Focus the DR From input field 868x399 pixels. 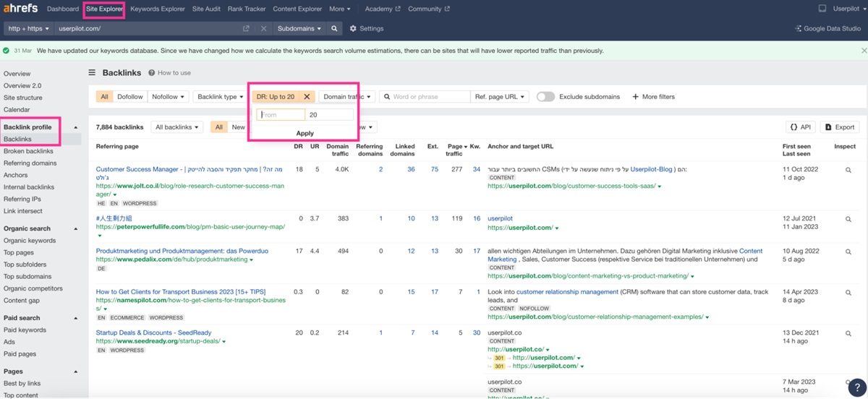(x=281, y=114)
